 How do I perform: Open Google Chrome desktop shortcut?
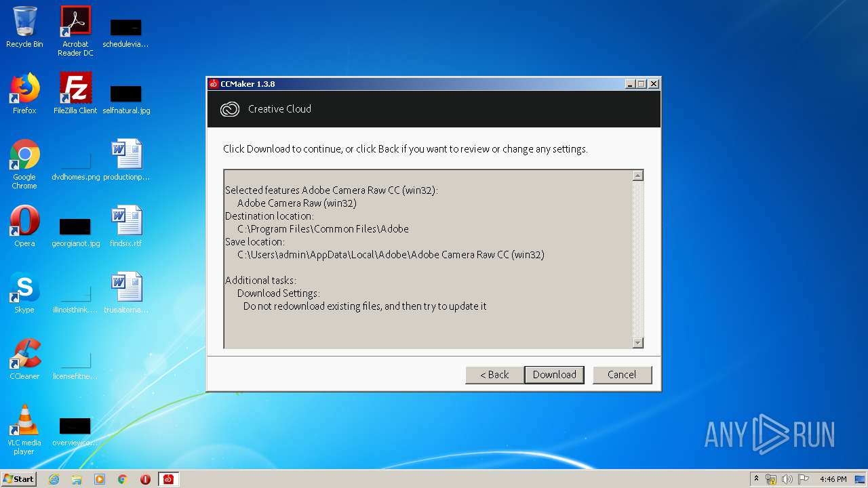click(x=24, y=164)
